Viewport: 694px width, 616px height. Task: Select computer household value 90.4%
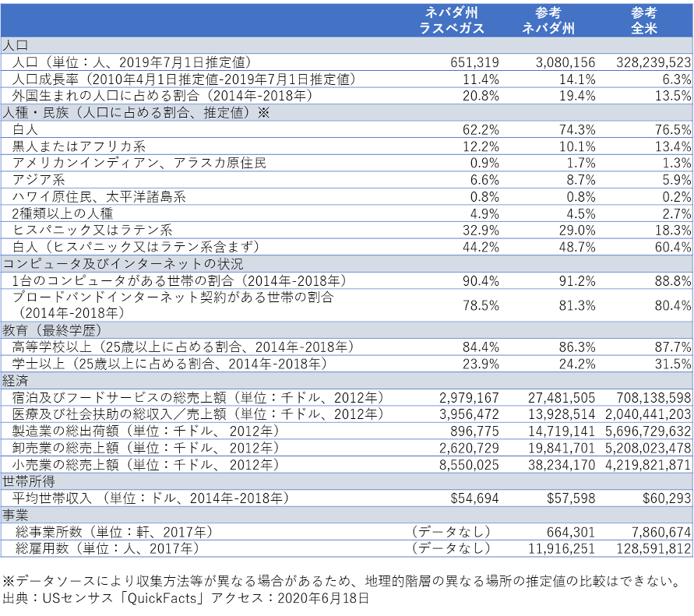(481, 281)
